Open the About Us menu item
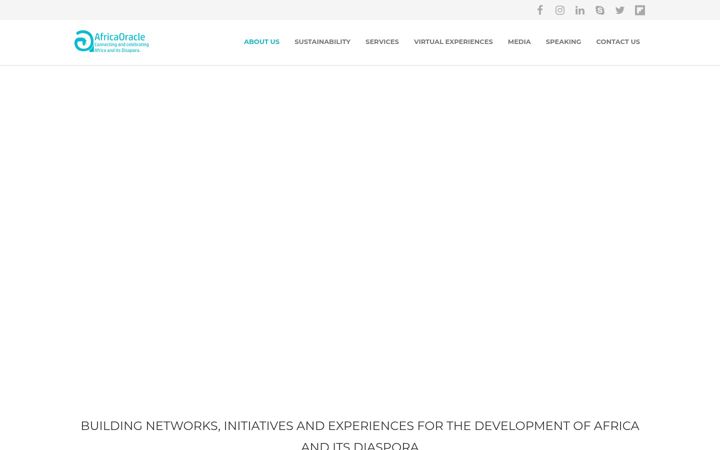 point(262,42)
